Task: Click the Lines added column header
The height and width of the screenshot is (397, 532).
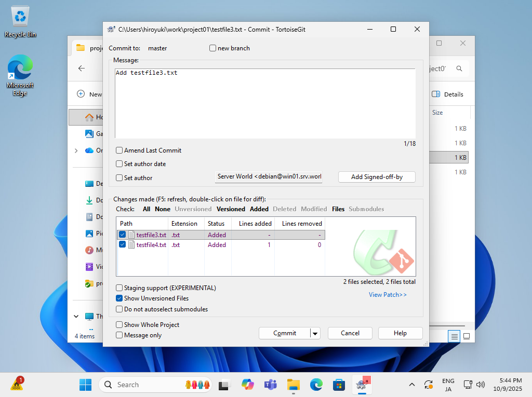Action: (x=255, y=224)
